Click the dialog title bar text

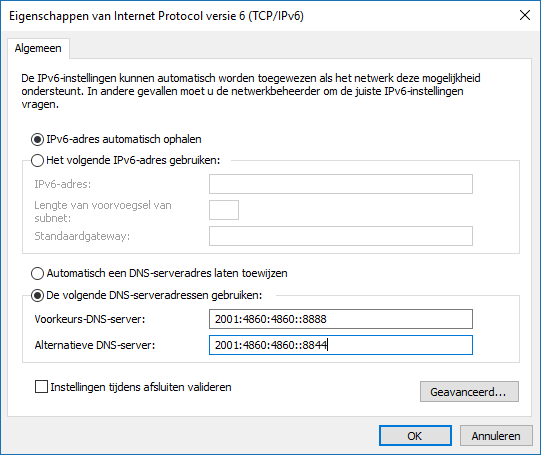click(156, 16)
